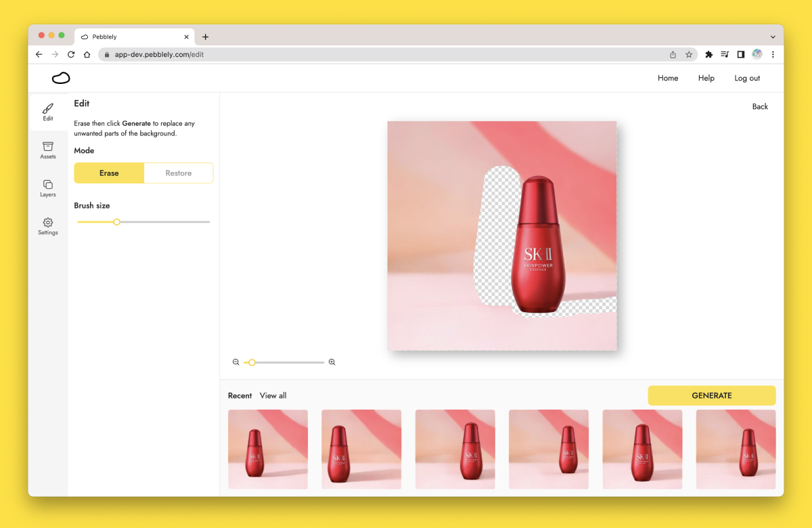This screenshot has width=812, height=528.
Task: Click the Back link
Action: pos(760,106)
